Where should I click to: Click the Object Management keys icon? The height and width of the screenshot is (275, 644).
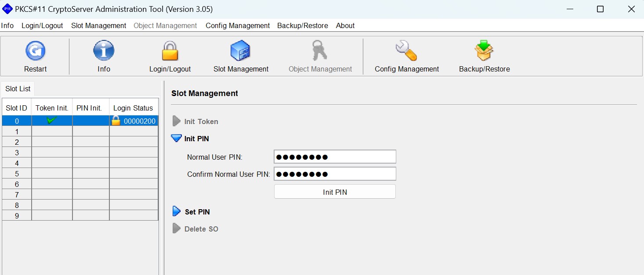click(x=320, y=51)
